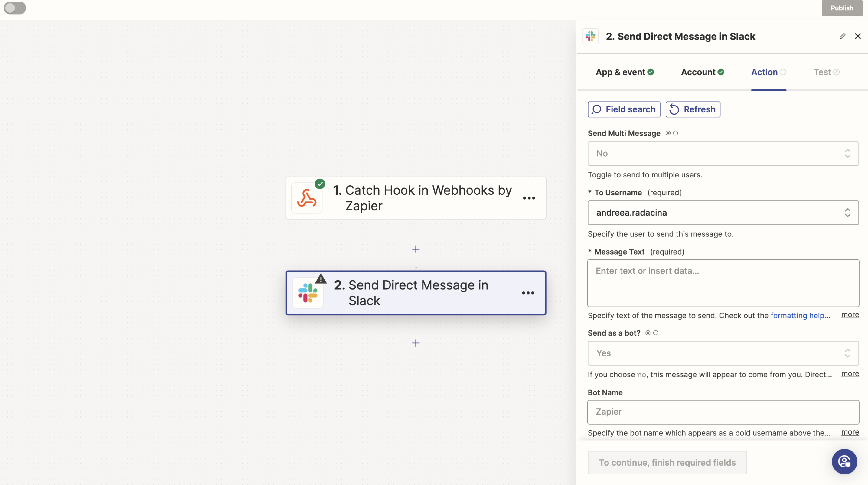This screenshot has height=485, width=868.
Task: Switch to the App & event tab
Action: [x=624, y=72]
